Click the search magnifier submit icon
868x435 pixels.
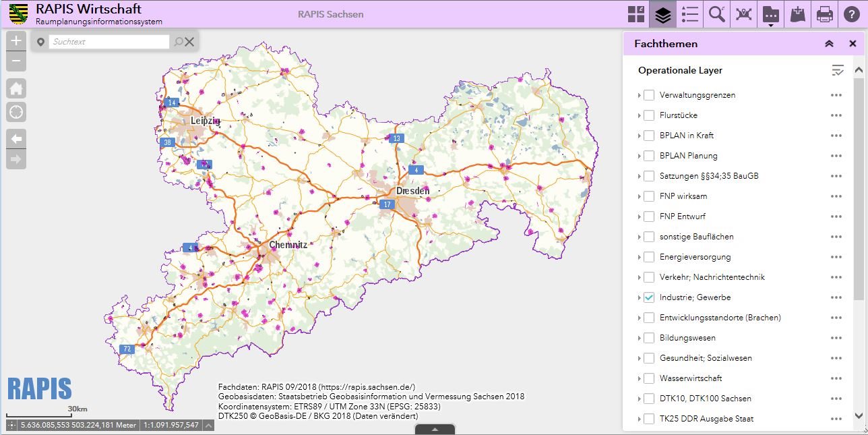coord(179,42)
